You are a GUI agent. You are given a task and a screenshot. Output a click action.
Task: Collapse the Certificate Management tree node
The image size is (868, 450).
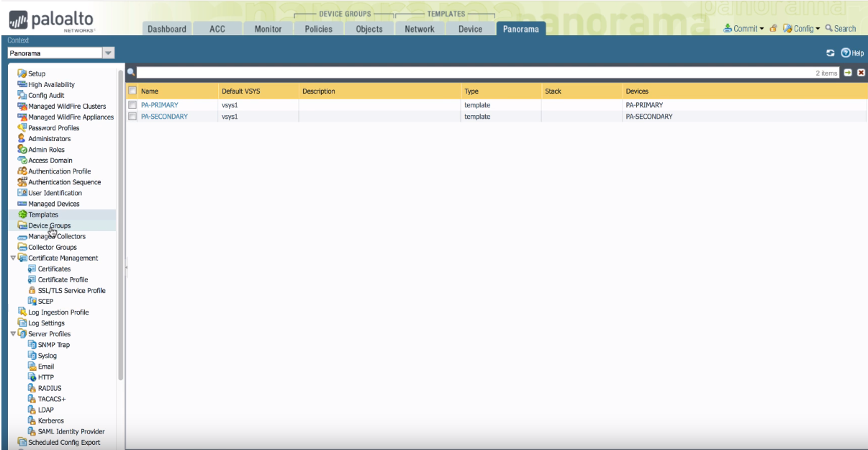point(13,258)
